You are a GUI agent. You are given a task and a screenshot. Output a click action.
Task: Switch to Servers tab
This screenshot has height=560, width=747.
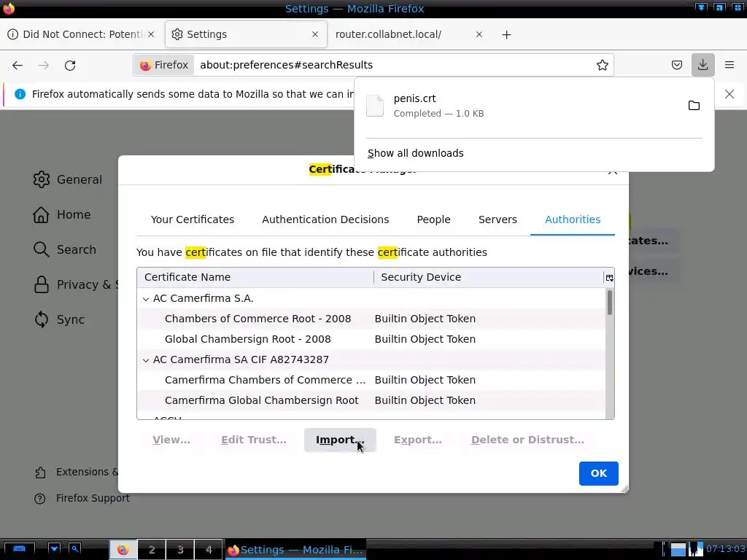pyautogui.click(x=498, y=219)
